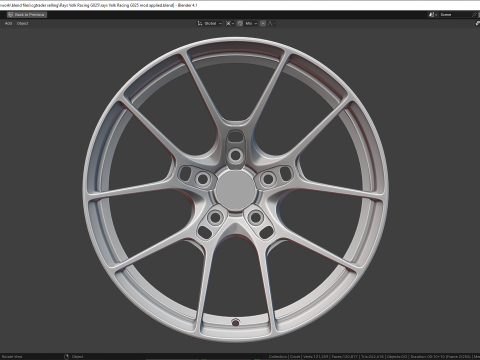Click the Collection label in status bar
The height and width of the screenshot is (360, 480).
point(278,357)
